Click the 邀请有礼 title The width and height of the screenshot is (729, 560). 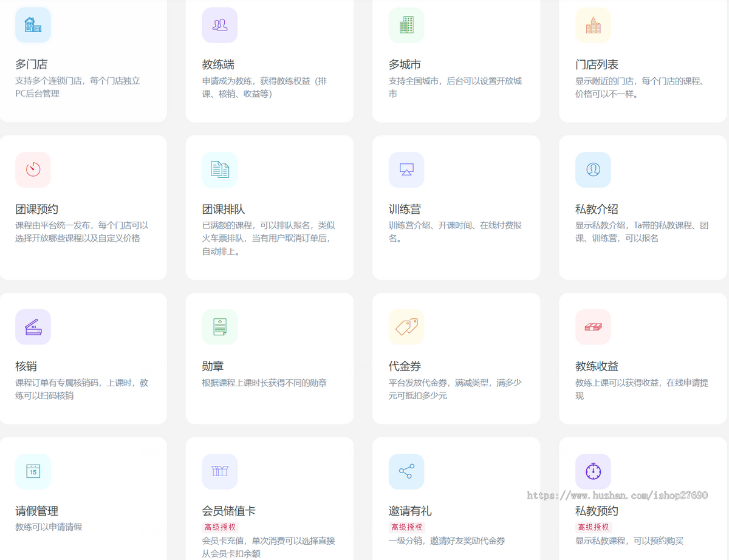click(x=410, y=511)
